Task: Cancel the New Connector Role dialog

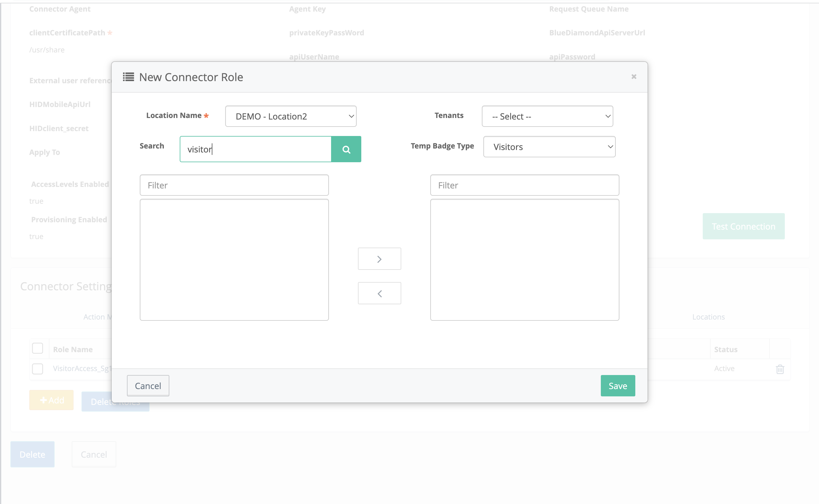Action: click(x=148, y=386)
